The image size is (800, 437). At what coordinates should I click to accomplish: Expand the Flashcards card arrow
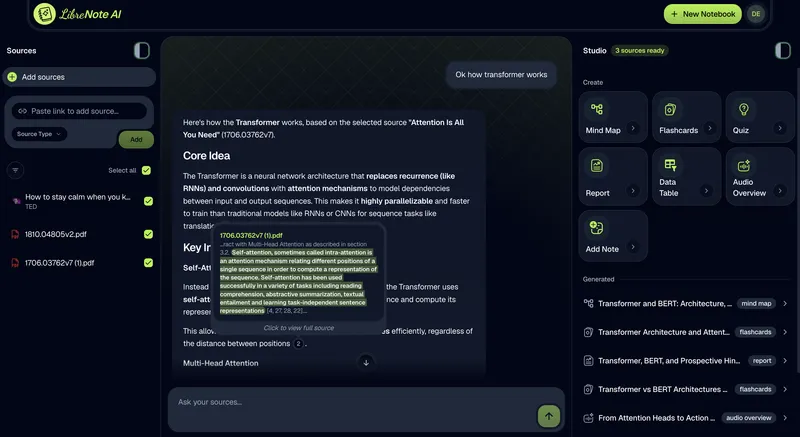click(709, 128)
